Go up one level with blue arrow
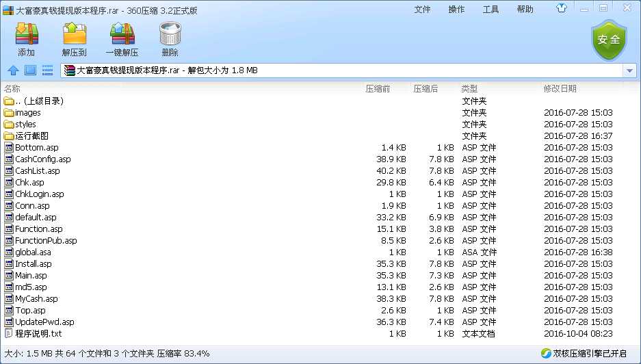The width and height of the screenshot is (641, 364). (13, 70)
